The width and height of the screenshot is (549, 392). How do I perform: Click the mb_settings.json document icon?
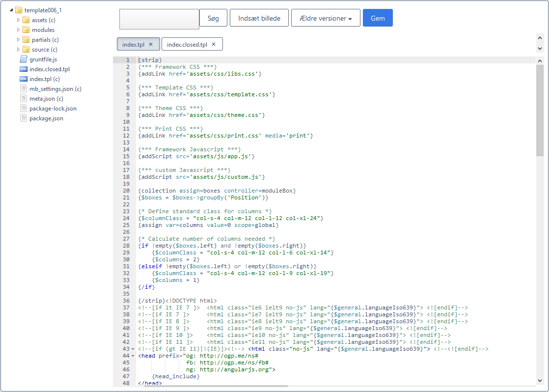coord(24,89)
